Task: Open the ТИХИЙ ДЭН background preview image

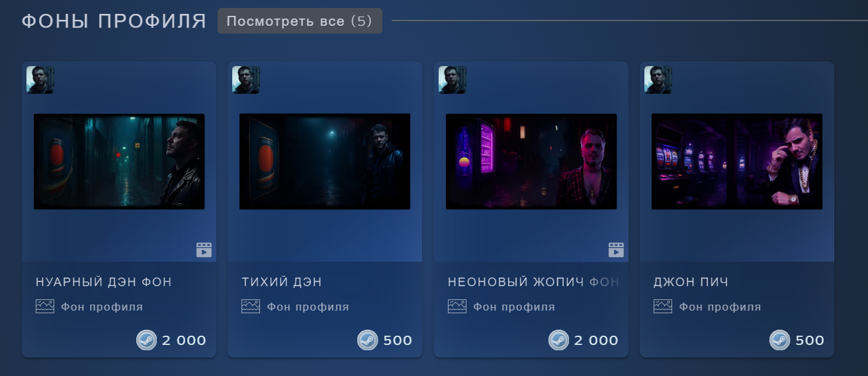Action: [x=325, y=162]
